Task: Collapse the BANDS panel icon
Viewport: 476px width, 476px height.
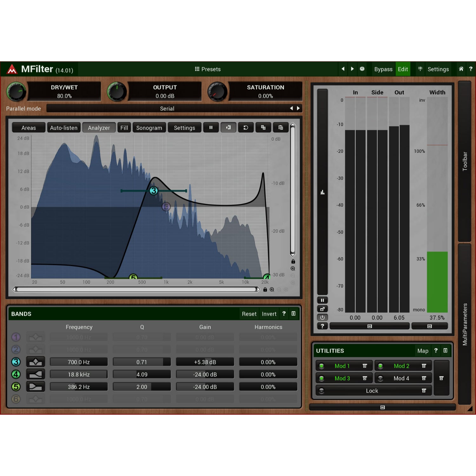Action: [294, 314]
